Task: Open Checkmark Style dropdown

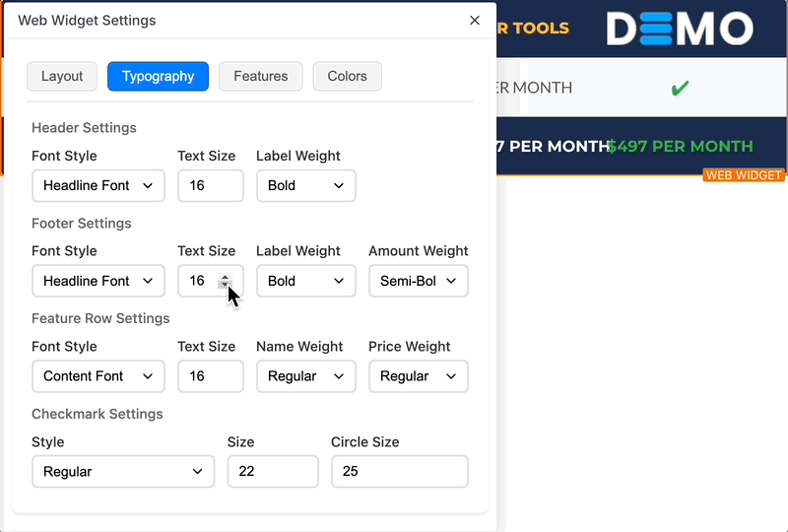Action: click(123, 471)
